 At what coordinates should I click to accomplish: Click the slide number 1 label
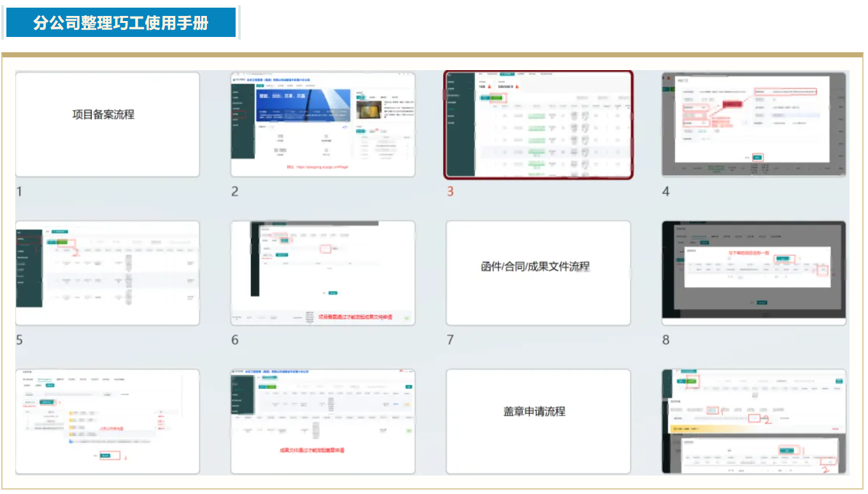coord(19,191)
